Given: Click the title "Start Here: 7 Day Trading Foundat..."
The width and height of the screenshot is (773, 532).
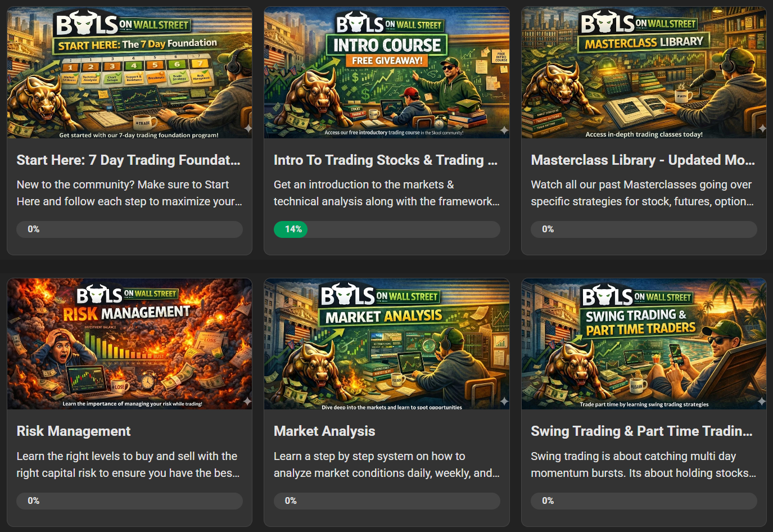Looking at the screenshot, I should 128,160.
